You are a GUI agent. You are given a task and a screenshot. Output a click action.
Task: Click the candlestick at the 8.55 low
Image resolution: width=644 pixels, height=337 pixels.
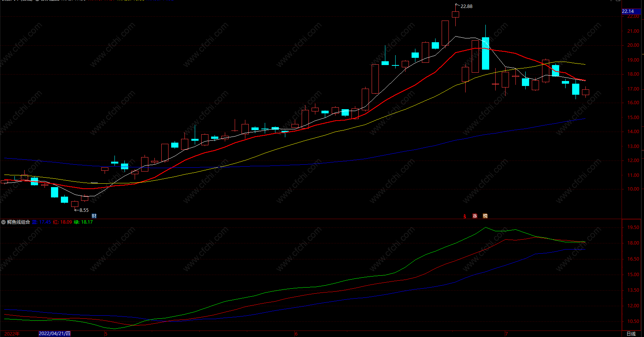75,204
